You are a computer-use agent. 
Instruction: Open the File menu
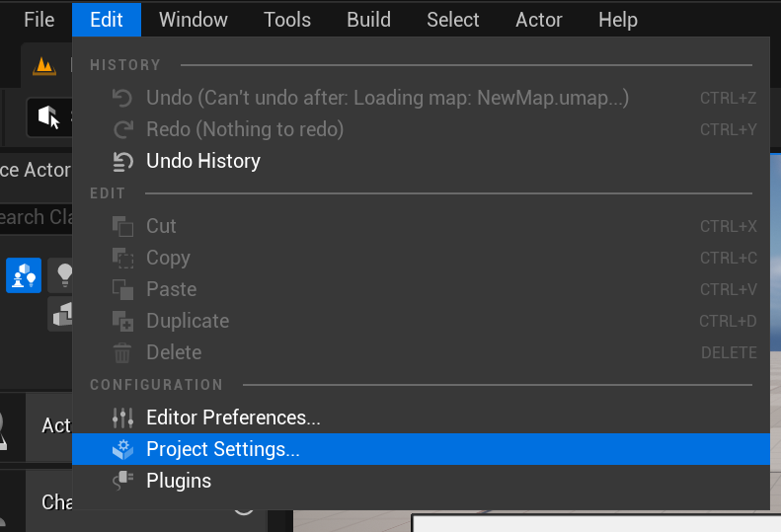point(39,20)
